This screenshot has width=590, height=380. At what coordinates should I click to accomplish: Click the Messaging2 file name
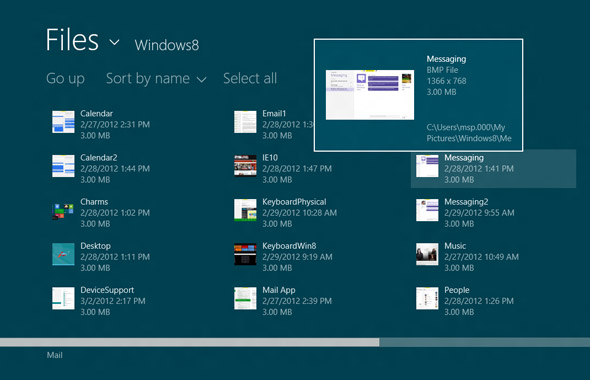click(x=466, y=202)
